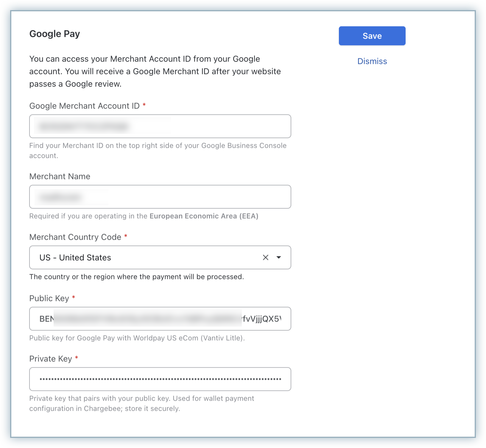This screenshot has width=486, height=448.
Task: Click into the Merchant Name input field
Action: [160, 197]
